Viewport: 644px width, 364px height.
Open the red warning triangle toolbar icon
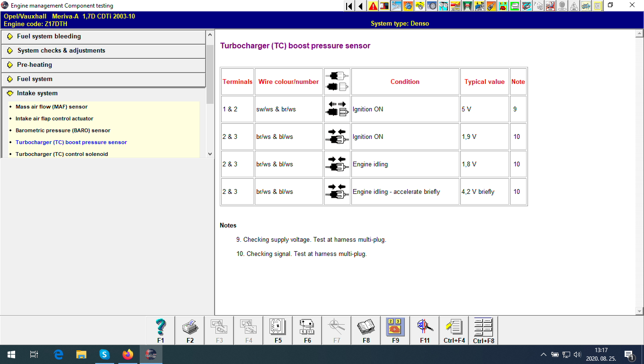click(x=373, y=6)
